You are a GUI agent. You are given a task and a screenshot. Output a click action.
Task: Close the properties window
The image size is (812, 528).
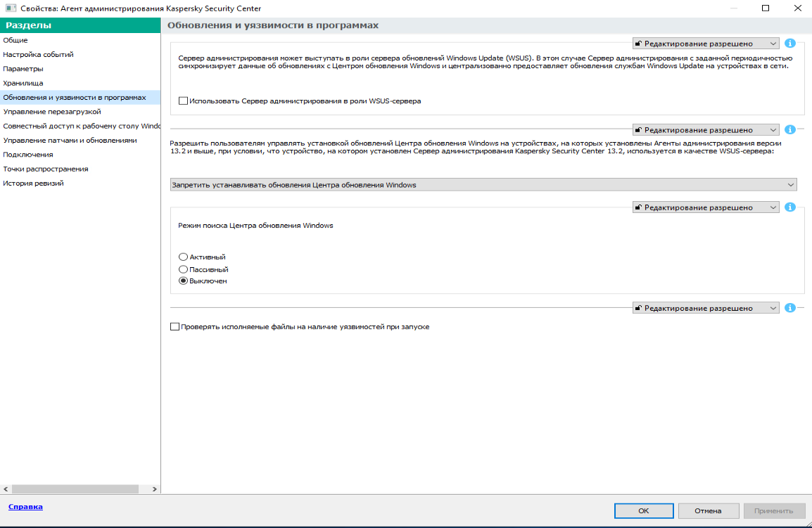click(797, 8)
